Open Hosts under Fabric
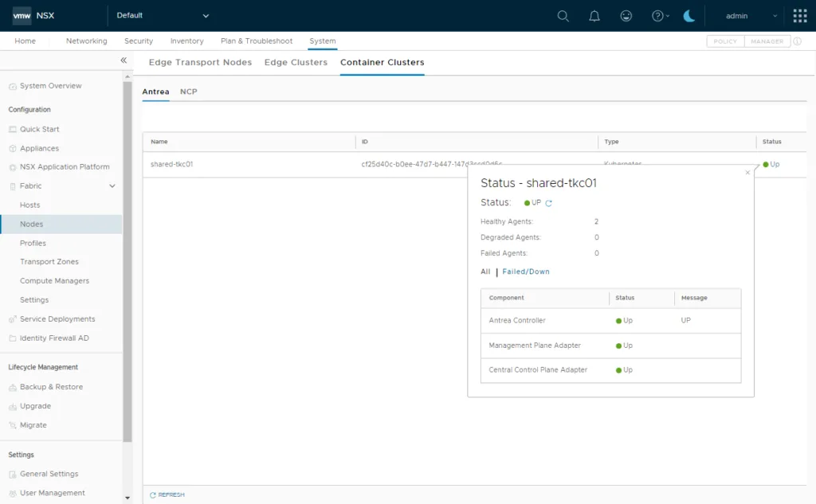Screen dimensions: 816x504 (x=29, y=205)
